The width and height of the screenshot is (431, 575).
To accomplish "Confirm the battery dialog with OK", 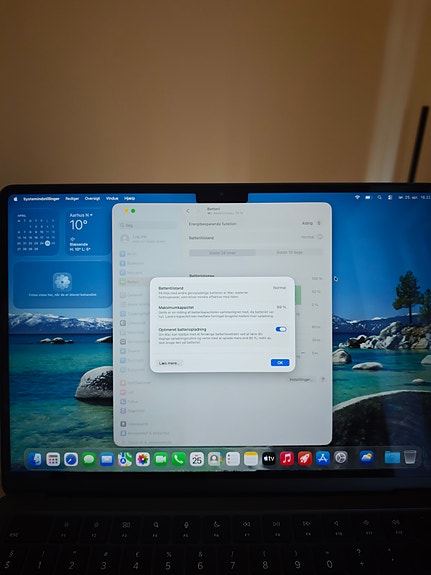I will (x=280, y=363).
